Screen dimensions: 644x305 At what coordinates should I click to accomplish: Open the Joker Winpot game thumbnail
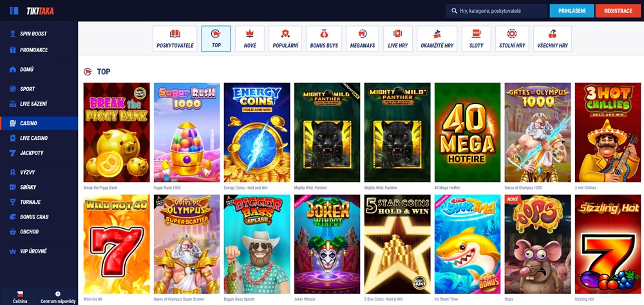point(327,244)
